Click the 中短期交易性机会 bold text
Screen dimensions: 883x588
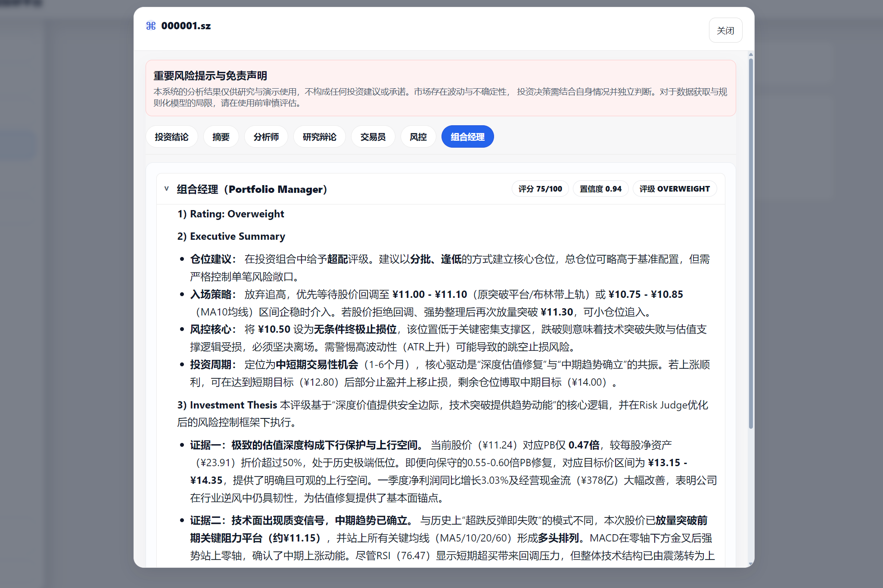click(317, 365)
